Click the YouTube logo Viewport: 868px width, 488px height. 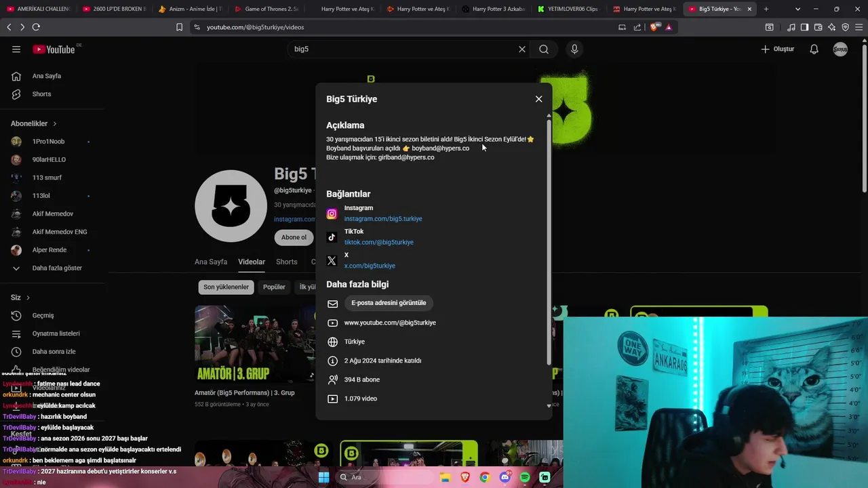click(x=54, y=49)
